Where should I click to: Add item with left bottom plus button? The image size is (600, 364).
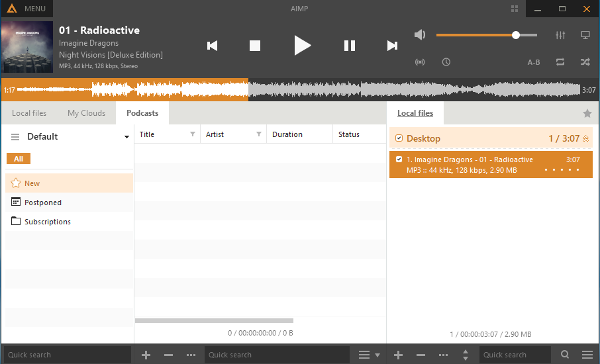pos(146,355)
